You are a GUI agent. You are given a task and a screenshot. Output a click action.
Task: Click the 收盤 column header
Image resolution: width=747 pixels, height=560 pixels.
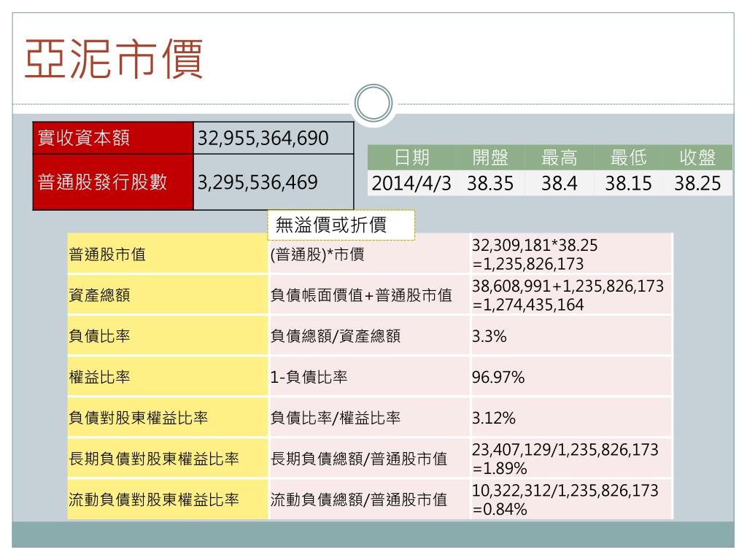pos(697,157)
